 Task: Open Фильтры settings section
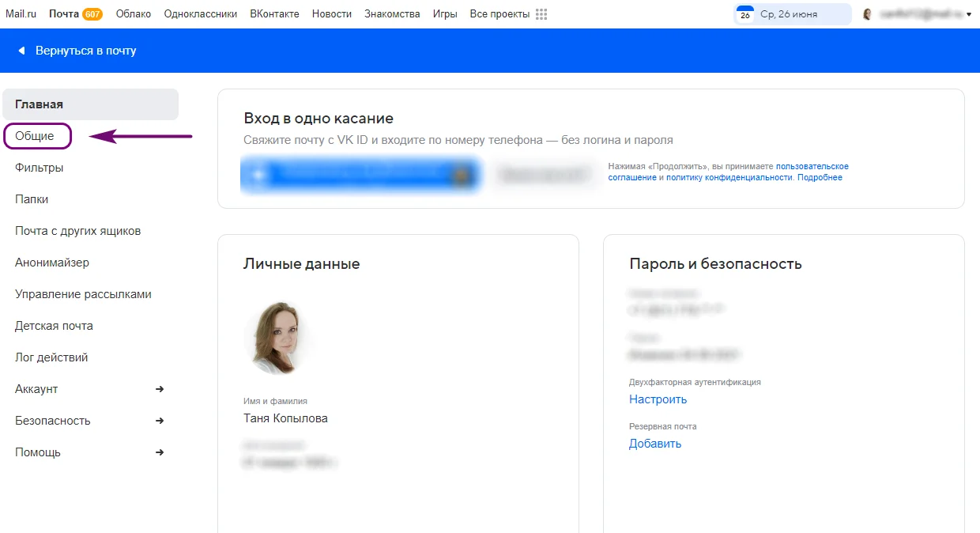[x=40, y=168]
